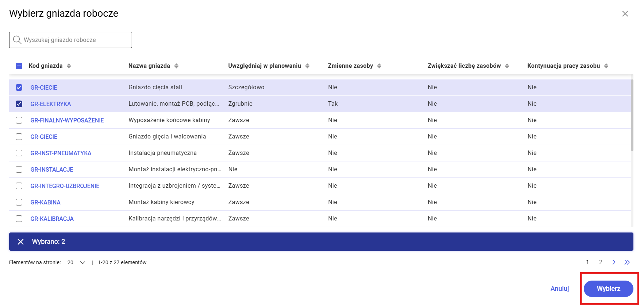
Task: Uncheck the GR-CIECIE row checkbox
Action: [19, 87]
